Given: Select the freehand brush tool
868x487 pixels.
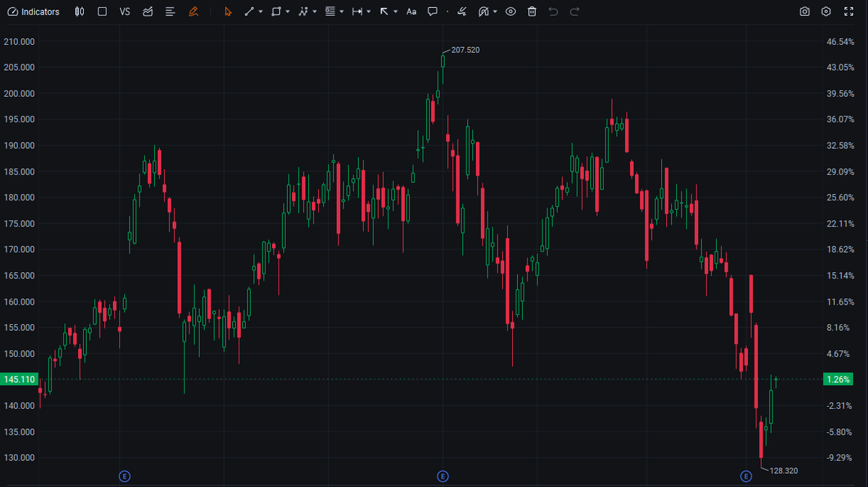Looking at the screenshot, I should [461, 12].
